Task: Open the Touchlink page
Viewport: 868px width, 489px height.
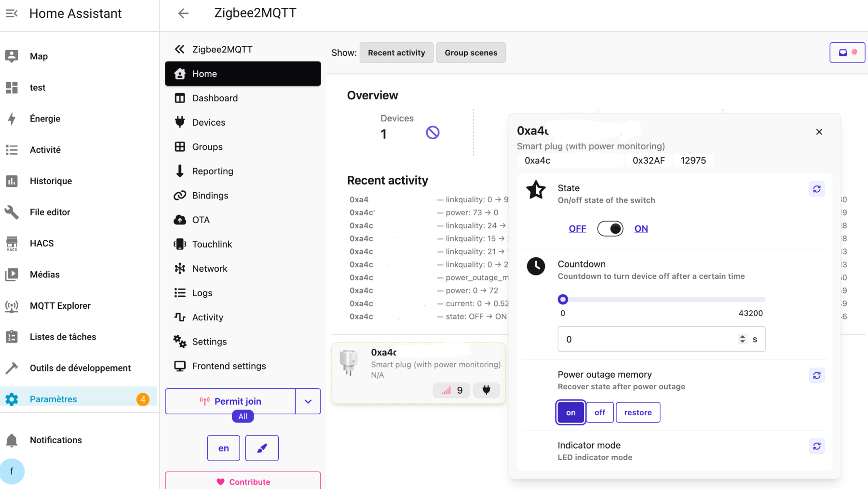Action: [212, 244]
